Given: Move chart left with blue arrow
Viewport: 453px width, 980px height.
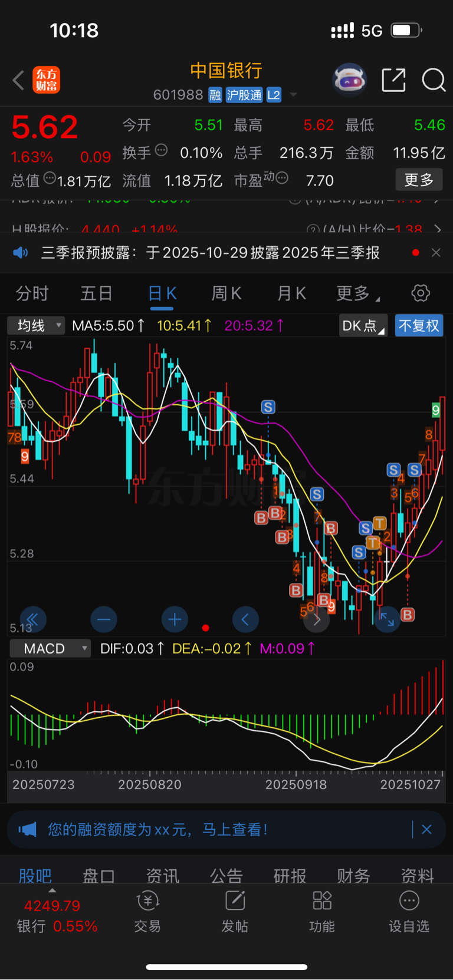Looking at the screenshot, I should tap(245, 619).
